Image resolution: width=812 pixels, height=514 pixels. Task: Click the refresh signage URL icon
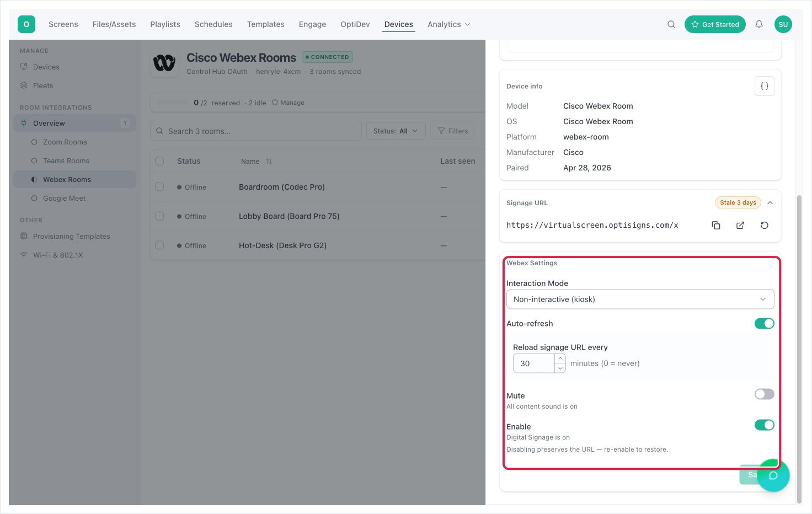765,225
